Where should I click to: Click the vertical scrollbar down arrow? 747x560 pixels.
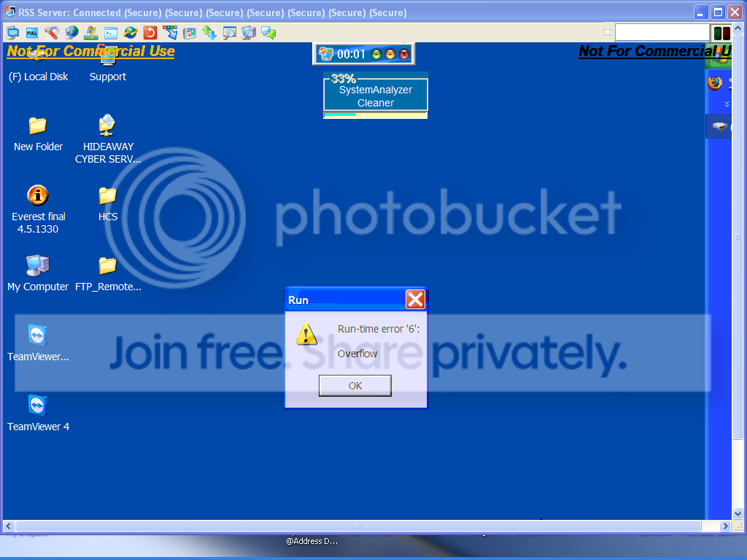pyautogui.click(x=738, y=513)
